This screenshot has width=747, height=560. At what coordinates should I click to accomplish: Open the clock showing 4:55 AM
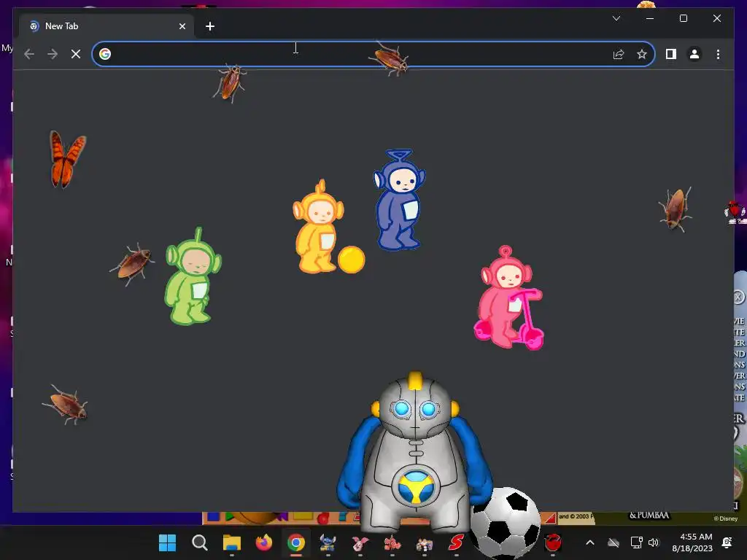point(692,542)
